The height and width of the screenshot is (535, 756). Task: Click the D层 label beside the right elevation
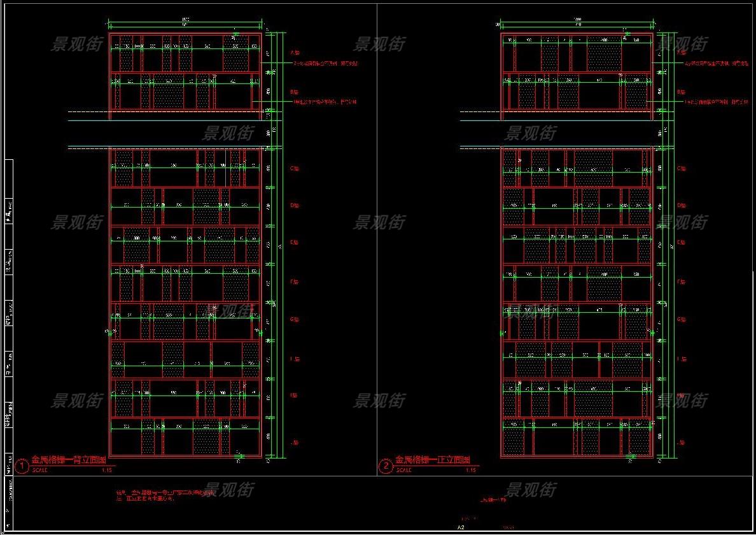click(x=681, y=205)
